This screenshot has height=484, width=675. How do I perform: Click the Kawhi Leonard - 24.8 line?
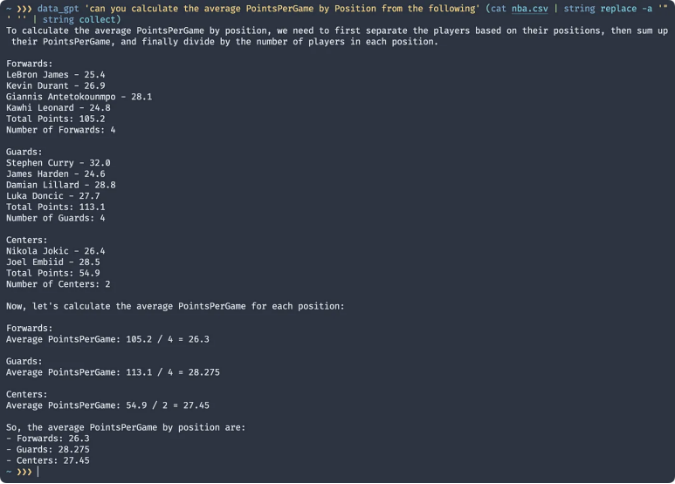[x=58, y=108]
